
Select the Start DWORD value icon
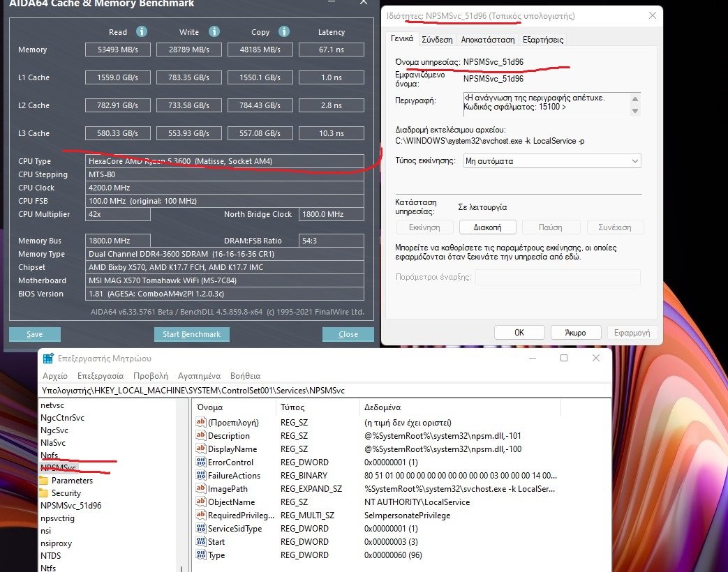200,541
